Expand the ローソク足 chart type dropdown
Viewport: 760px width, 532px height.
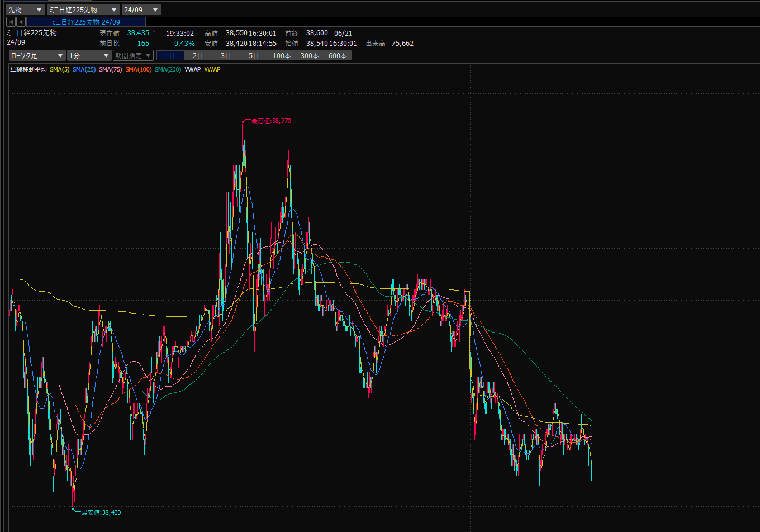[37, 55]
